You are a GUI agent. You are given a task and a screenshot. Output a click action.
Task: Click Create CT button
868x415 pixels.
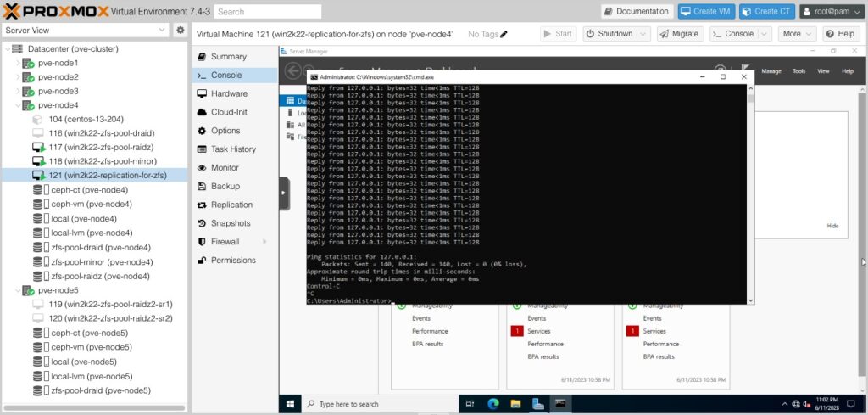tap(767, 11)
